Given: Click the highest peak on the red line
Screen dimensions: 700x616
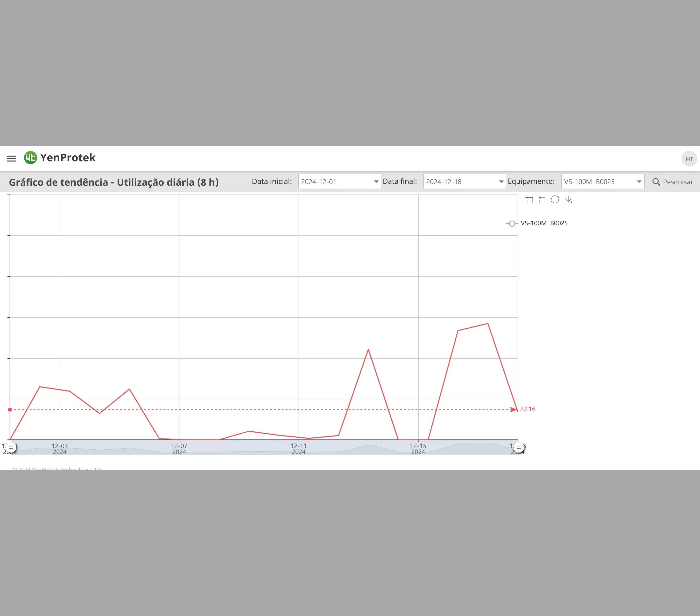Looking at the screenshot, I should point(488,324).
